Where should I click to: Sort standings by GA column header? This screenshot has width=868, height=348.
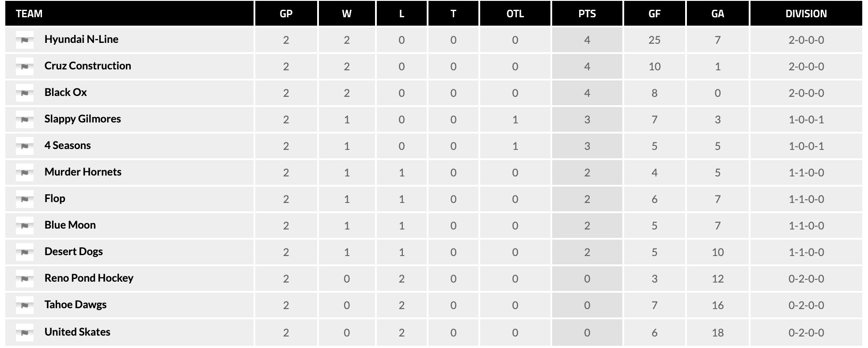coord(717,14)
